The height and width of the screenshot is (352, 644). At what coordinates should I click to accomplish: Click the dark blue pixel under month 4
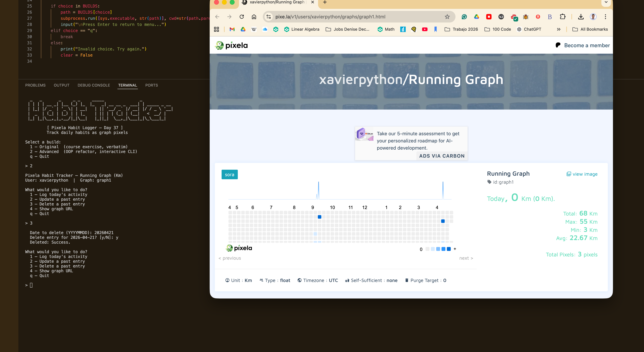pos(443,221)
